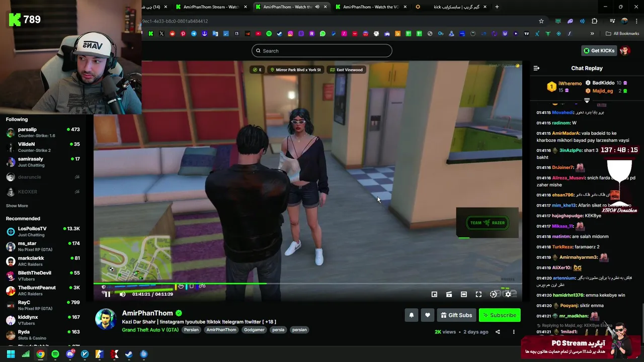
Task: Open the browser extensions puzzle icon
Action: click(x=595, y=21)
